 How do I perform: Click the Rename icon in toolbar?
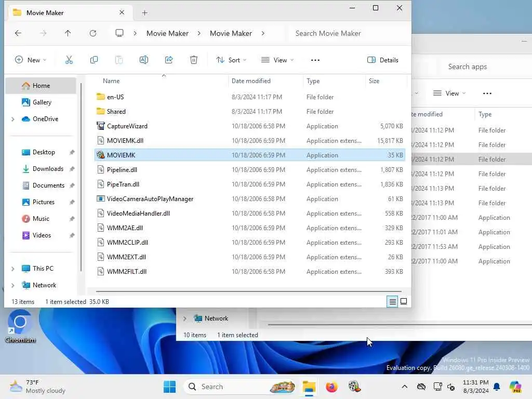[144, 60]
